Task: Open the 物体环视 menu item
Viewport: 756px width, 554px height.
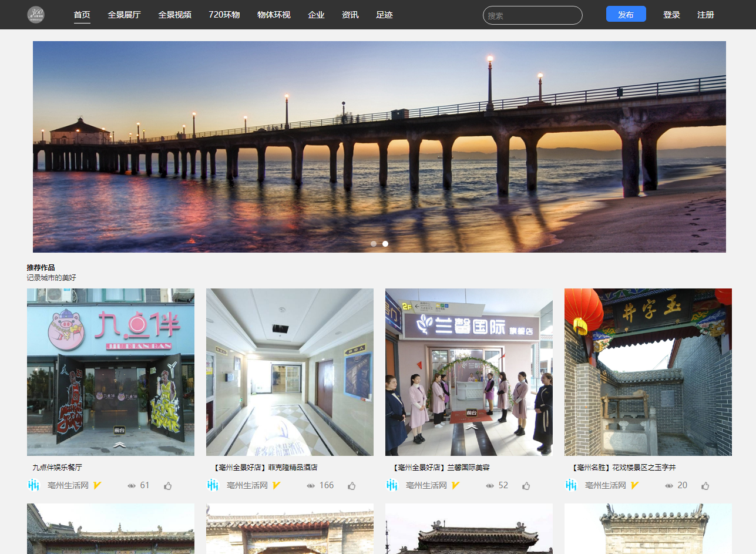Action: tap(274, 15)
